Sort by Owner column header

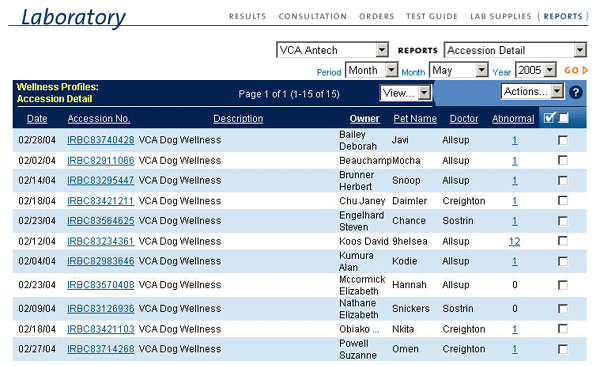coord(365,119)
